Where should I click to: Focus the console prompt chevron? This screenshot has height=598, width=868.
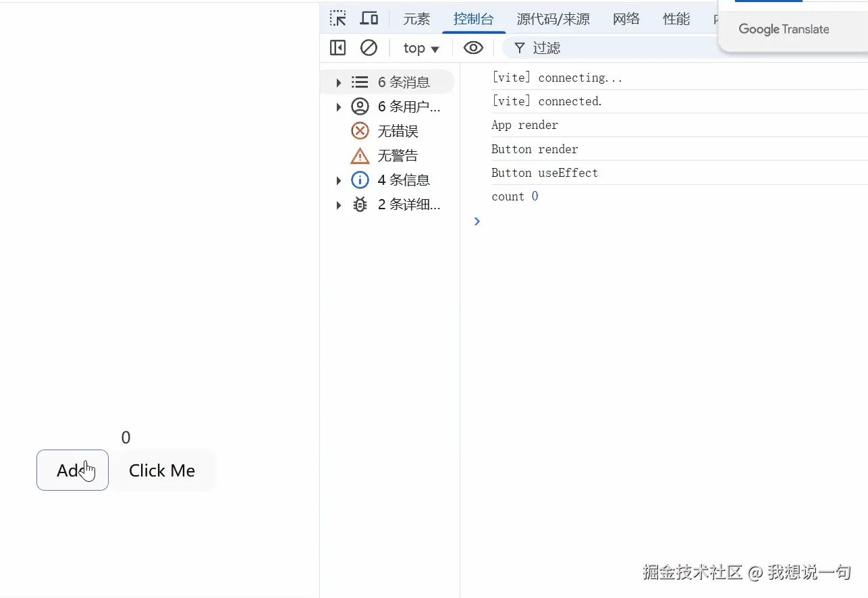477,221
